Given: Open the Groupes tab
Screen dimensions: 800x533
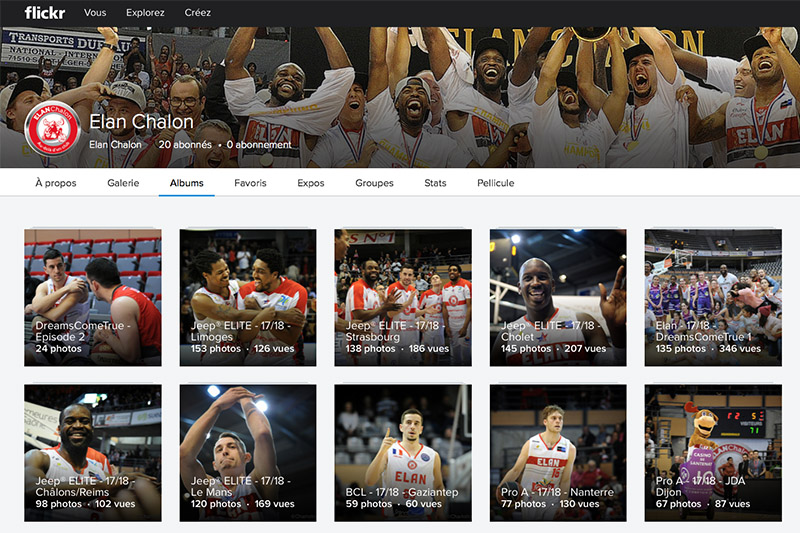Looking at the screenshot, I should click(374, 183).
